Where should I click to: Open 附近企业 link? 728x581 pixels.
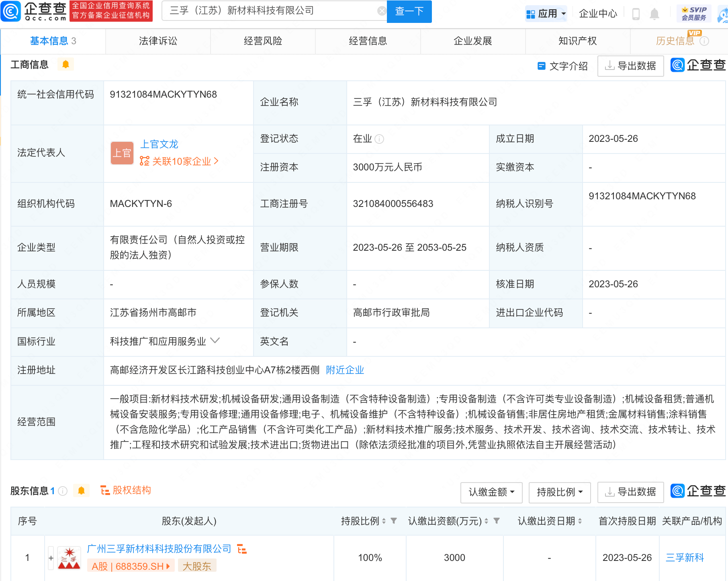click(x=345, y=370)
